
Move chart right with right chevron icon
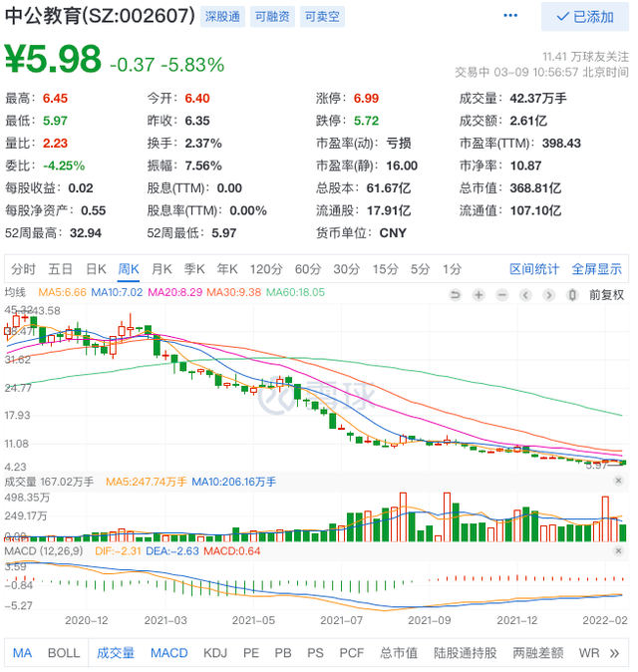(549, 295)
